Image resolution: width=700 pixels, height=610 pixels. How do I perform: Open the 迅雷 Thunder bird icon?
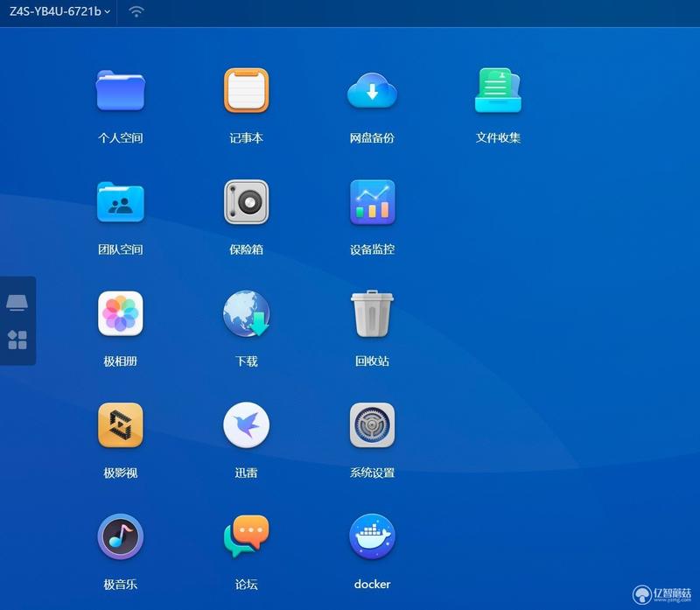(247, 425)
